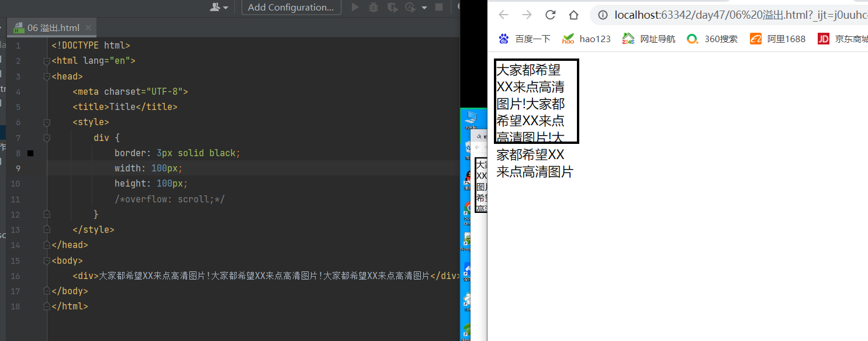Image resolution: width=868 pixels, height=341 pixels.
Task: Click the meta charset="UTF-8" line
Action: coord(130,91)
